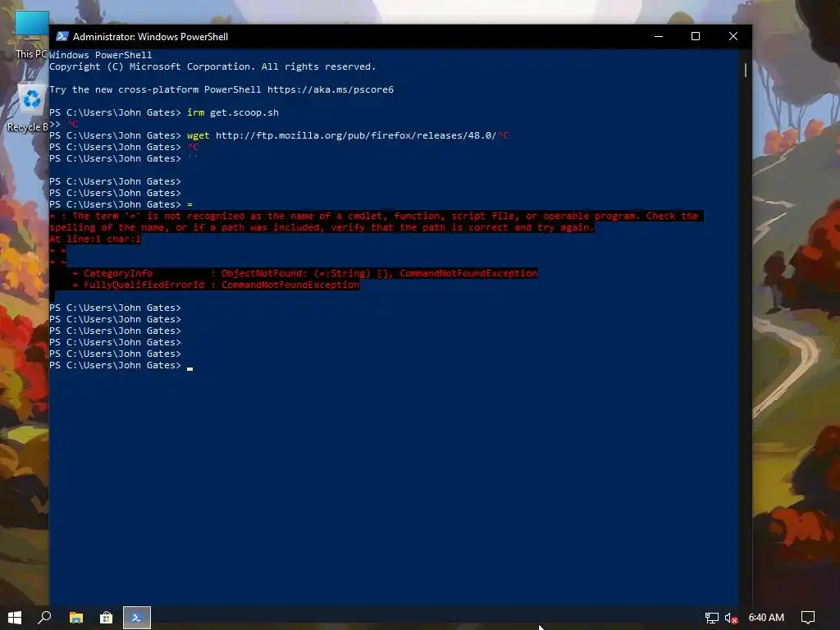Click the muted volume tray icon
The height and width of the screenshot is (630, 840).
pyautogui.click(x=731, y=618)
